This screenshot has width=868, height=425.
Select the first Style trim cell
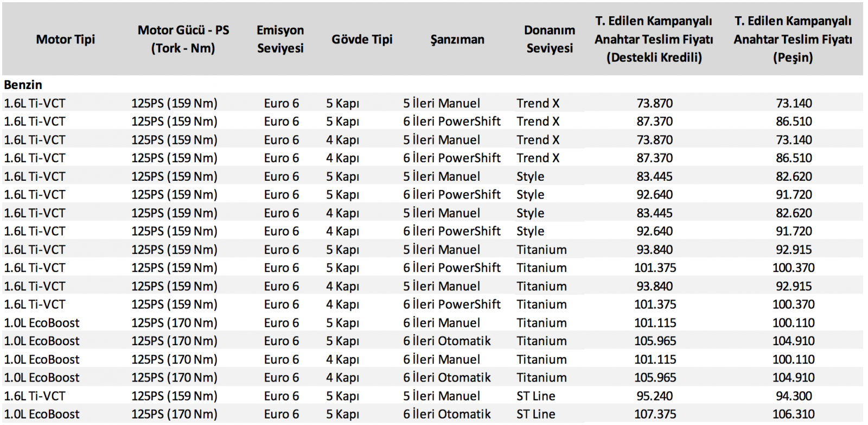click(x=531, y=177)
